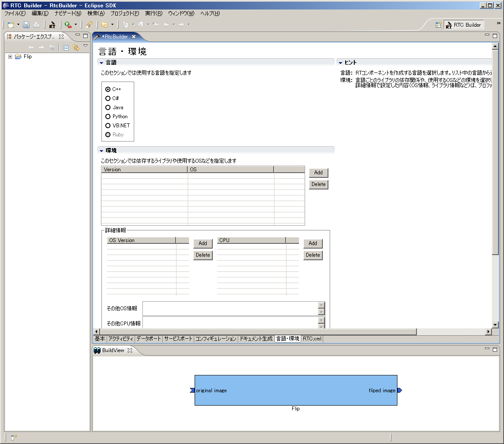Expand the Flip project node

click(10, 56)
